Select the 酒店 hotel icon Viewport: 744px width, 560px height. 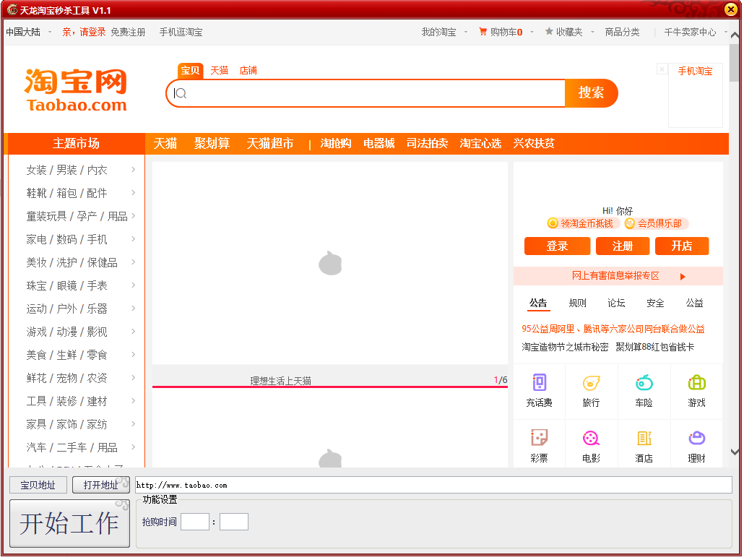click(x=644, y=438)
